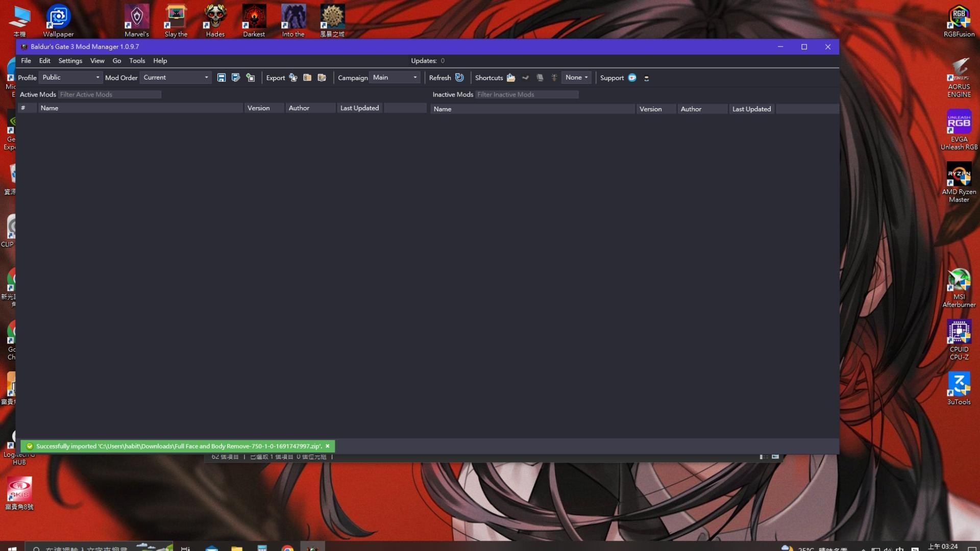Click the Save order icon
This screenshot has height=551, width=980.
pos(221,78)
